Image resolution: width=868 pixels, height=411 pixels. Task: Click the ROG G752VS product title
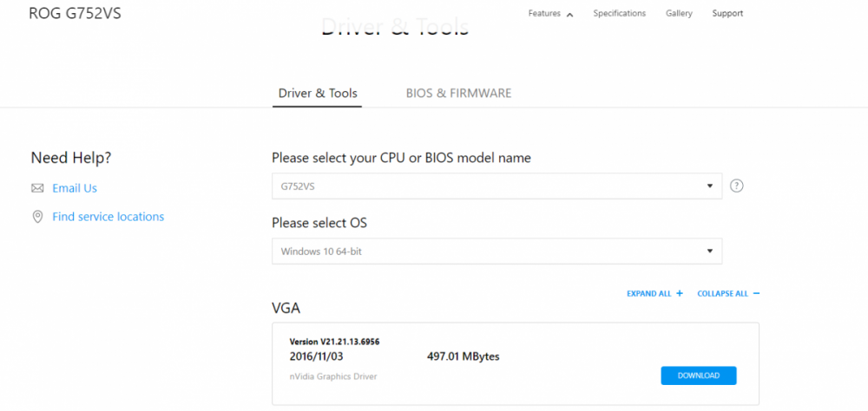coord(75,13)
